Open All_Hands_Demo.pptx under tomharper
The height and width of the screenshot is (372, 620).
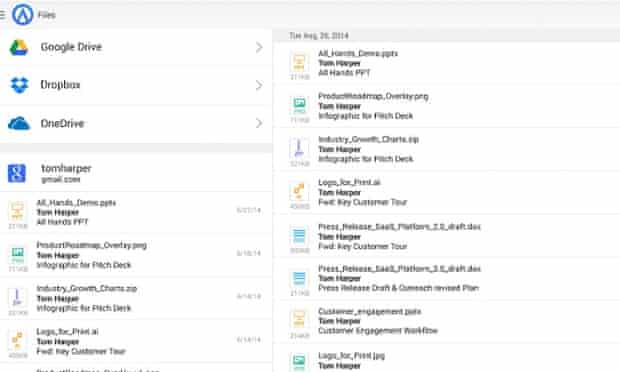coord(136,213)
